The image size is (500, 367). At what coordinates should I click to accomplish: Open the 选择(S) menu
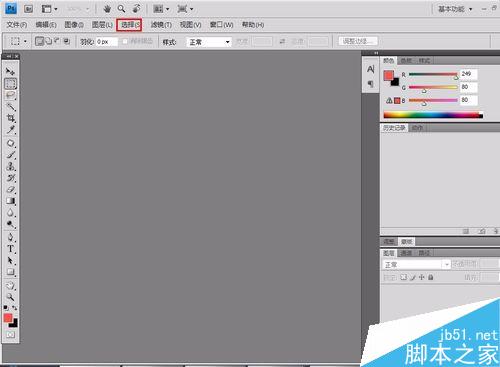[129, 25]
